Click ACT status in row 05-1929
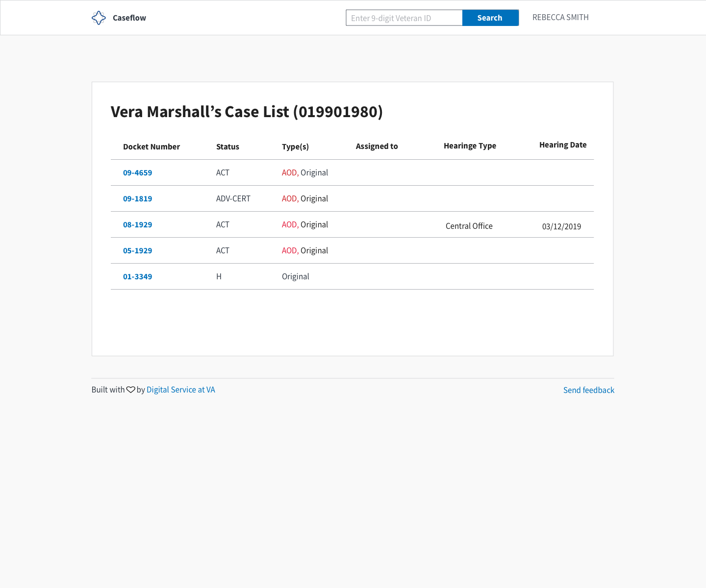 click(x=223, y=250)
